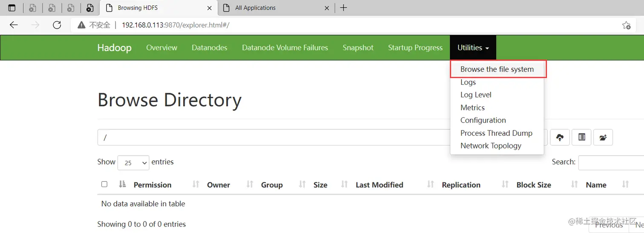Click the Last Modified column header
This screenshot has height=233, width=644.
click(379, 185)
